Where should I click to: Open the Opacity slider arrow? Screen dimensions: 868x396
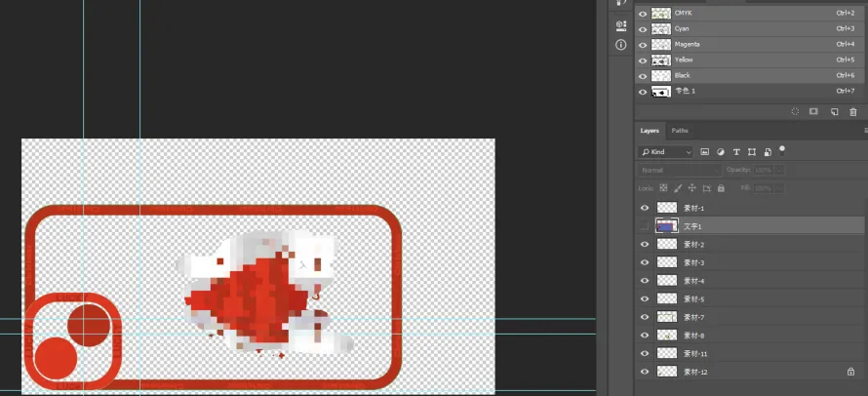[779, 170]
